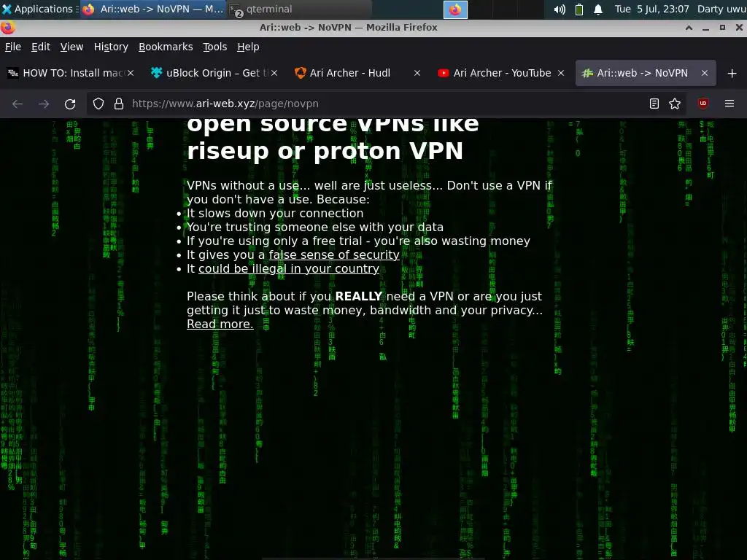The height and width of the screenshot is (560, 747).
Task: Shade the window with the up-arrow title button
Action: click(689, 28)
